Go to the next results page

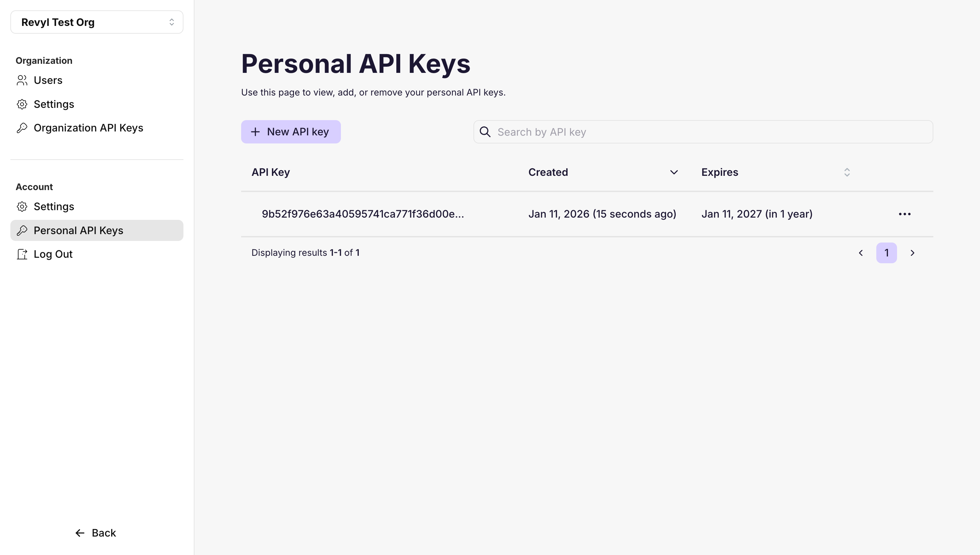point(913,252)
